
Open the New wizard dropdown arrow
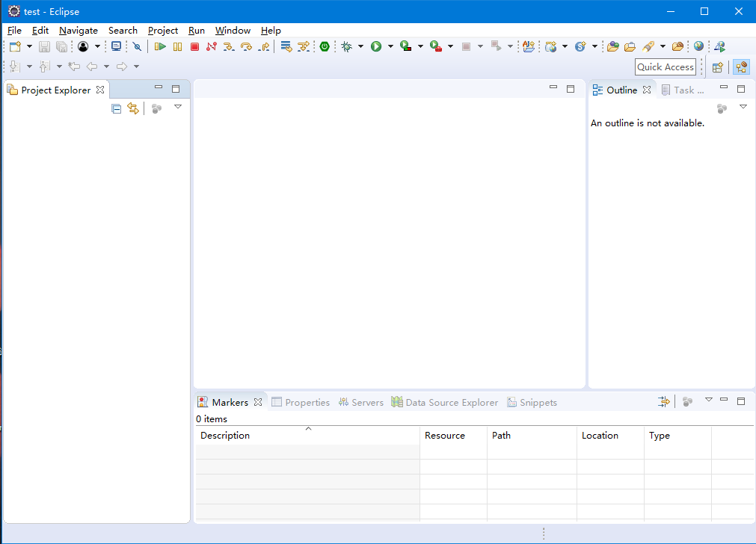tap(29, 46)
